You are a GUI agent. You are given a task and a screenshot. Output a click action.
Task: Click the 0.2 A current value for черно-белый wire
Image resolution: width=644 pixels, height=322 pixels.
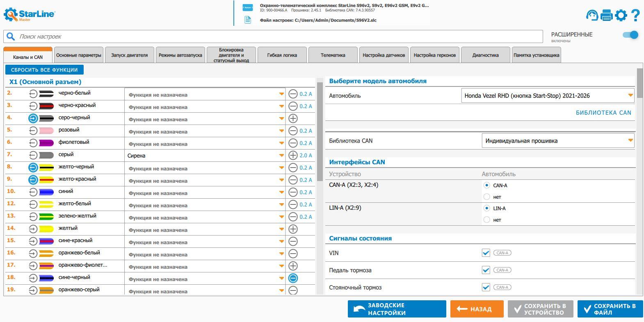coord(306,94)
